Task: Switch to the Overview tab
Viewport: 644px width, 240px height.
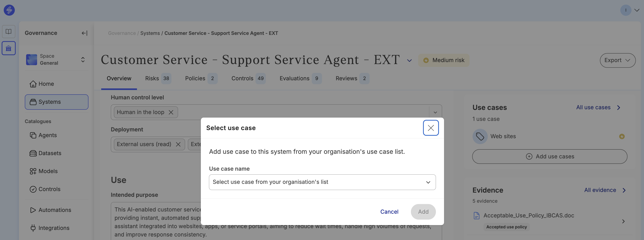Action: click(119, 78)
